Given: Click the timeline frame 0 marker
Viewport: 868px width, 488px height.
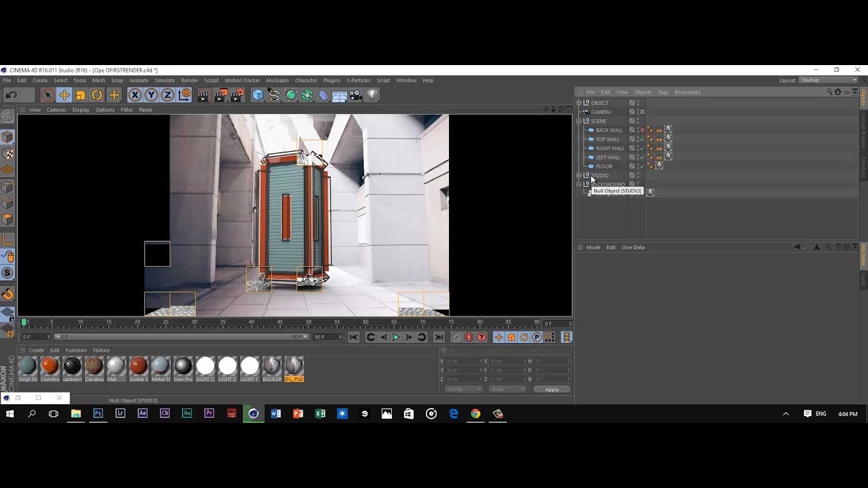Looking at the screenshot, I should click(24, 323).
